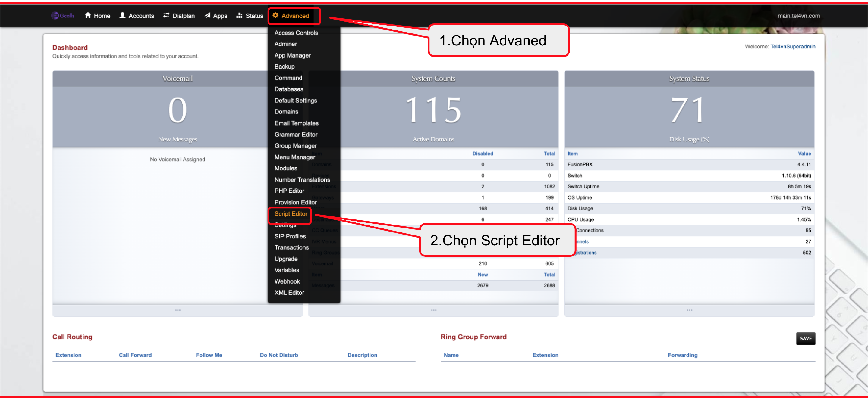Expand the System Counts panel ellipsis
This screenshot has width=868, height=401.
click(x=433, y=310)
